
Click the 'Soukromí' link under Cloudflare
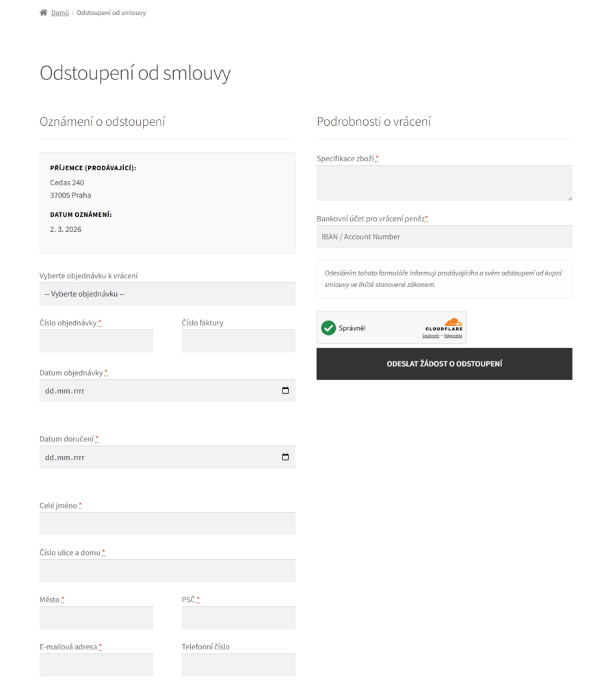point(430,334)
